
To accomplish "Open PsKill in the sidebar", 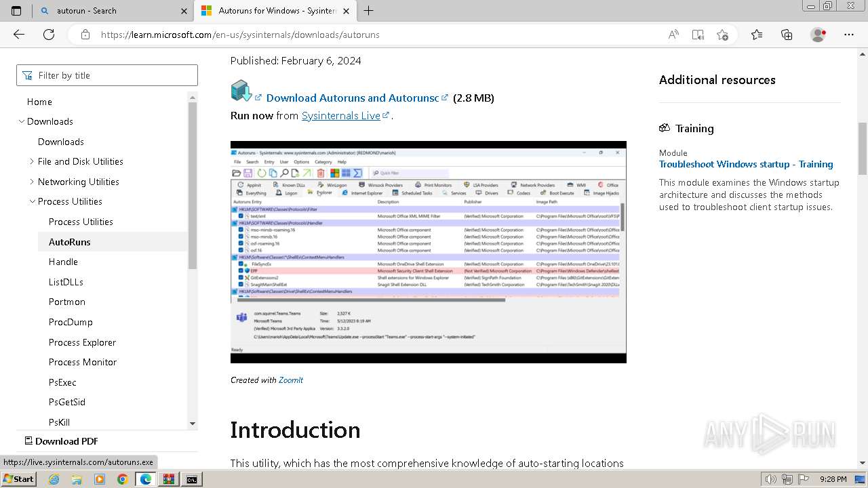I will (59, 422).
